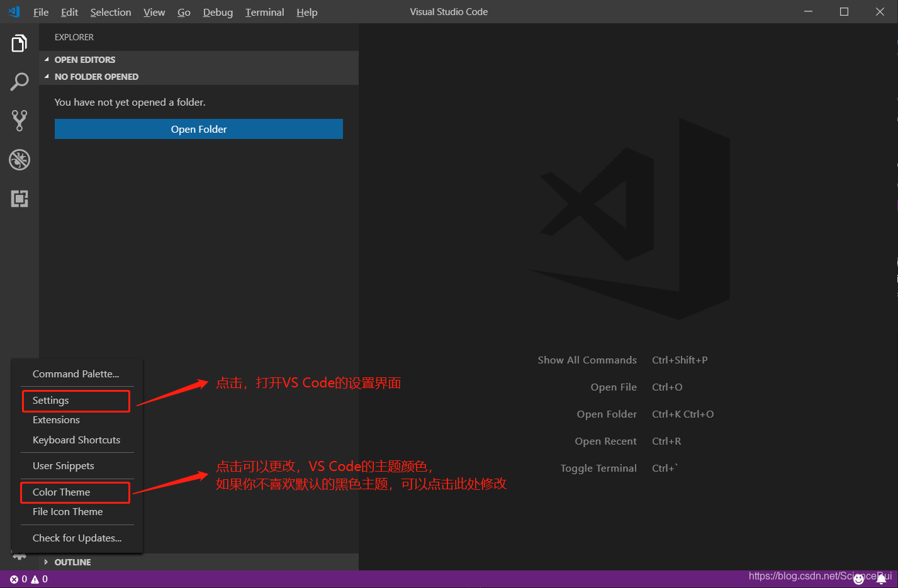Click the Ctrl+K Ctrl+O shortcut text

pos(683,414)
